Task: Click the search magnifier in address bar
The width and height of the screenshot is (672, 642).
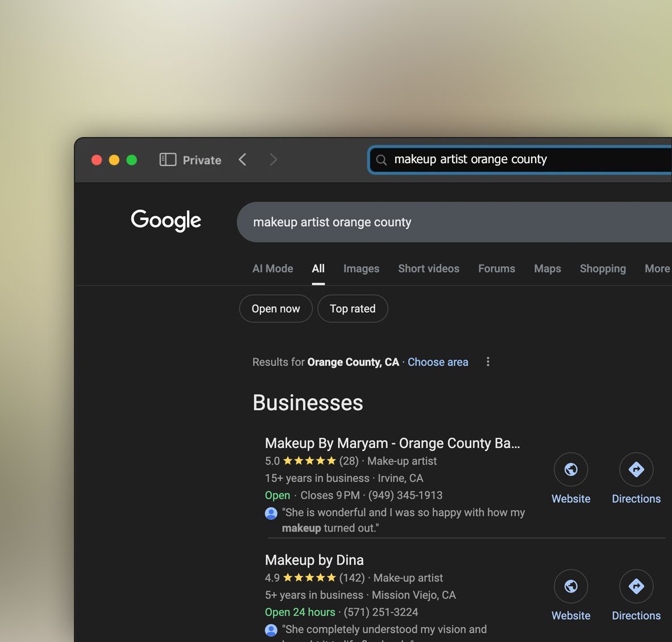Action: 381,160
